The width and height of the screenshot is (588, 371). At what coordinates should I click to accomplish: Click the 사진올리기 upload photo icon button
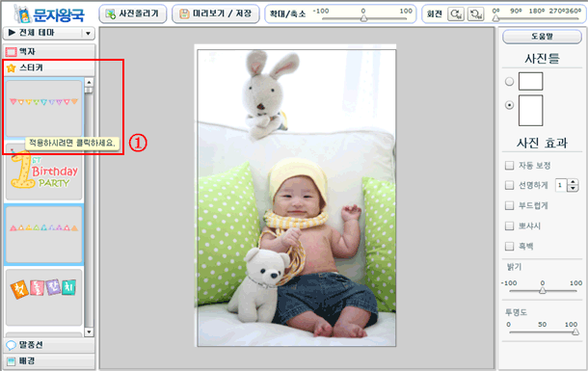(x=133, y=13)
